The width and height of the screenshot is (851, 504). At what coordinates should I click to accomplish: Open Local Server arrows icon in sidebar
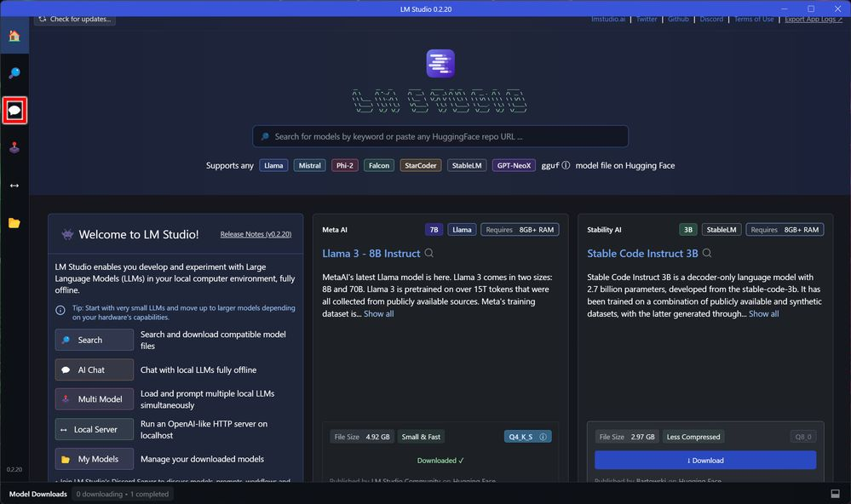[14, 186]
